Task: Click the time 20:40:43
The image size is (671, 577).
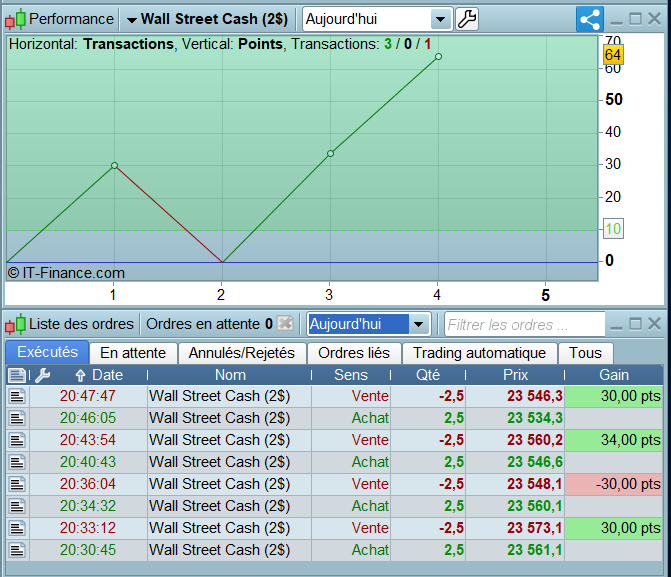Action: pos(88,462)
